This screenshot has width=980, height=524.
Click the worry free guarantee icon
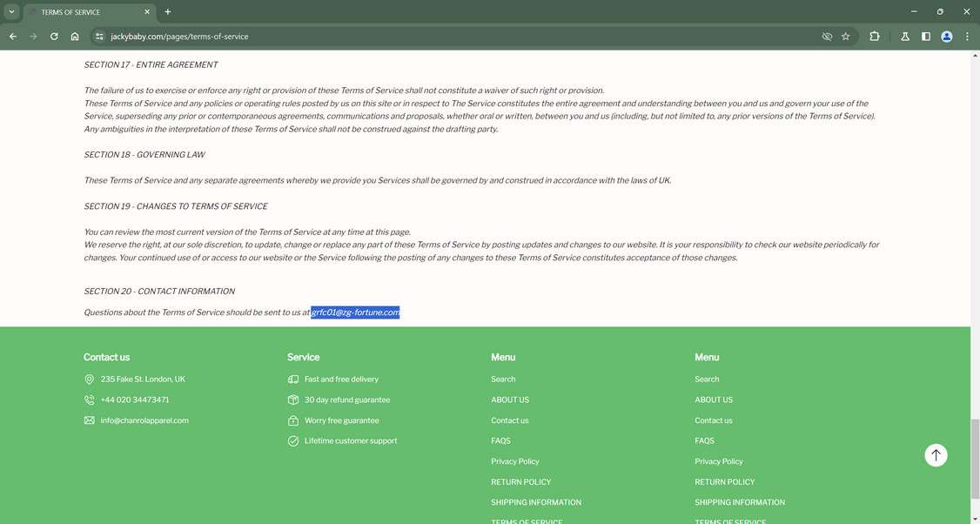coord(293,420)
